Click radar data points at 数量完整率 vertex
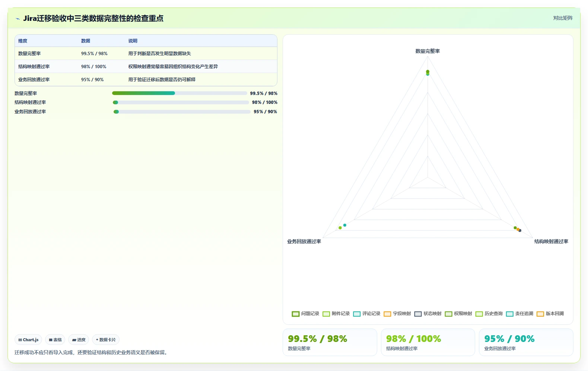 428,73
